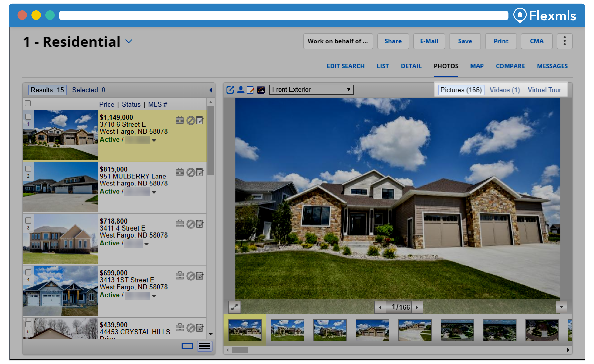Click hide icon for 951 MULBERRY Lane

(190, 172)
